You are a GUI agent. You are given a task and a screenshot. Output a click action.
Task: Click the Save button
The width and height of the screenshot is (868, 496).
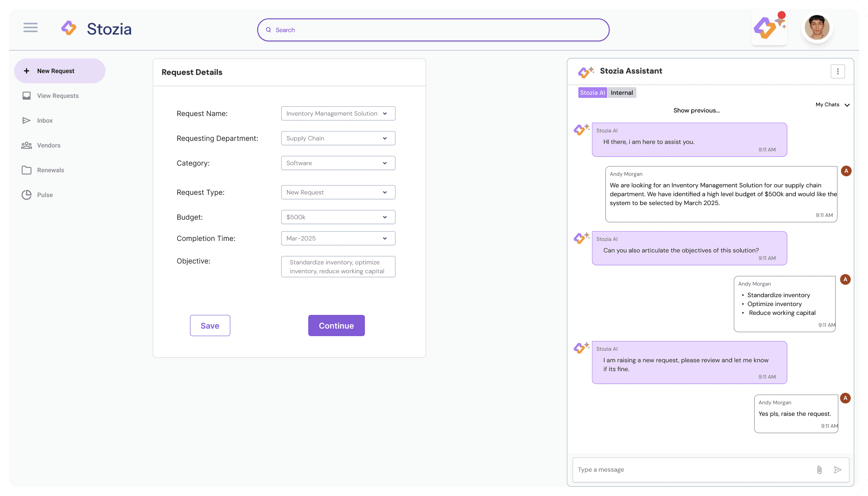click(x=210, y=325)
